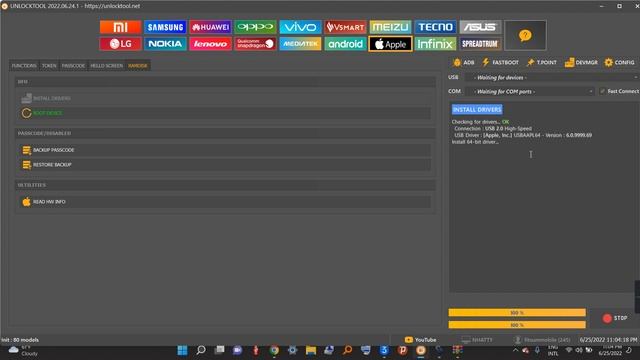The width and height of the screenshot is (640, 360).
Task: Show hidden system tray icons
Action: click(515, 350)
